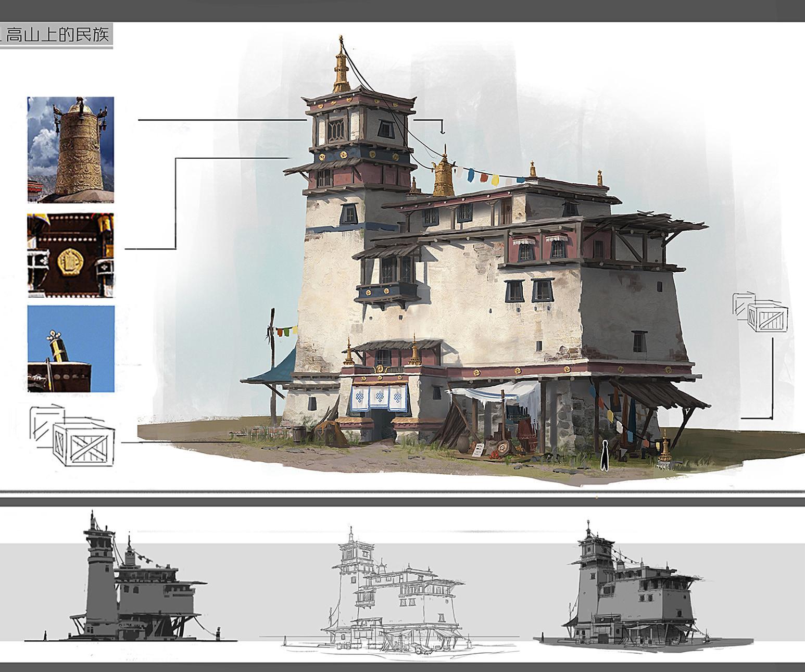The image size is (805, 672).
Task: Click the colorful prayer flags string
Action: pyautogui.click(x=489, y=175)
